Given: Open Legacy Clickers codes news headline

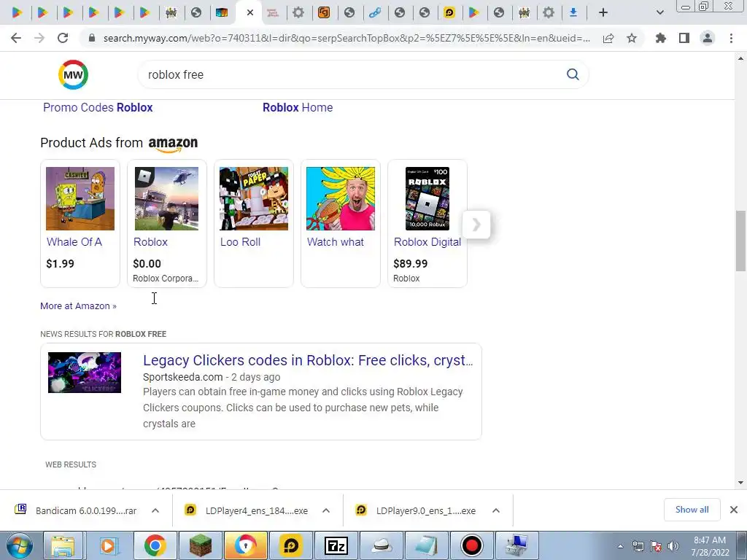Looking at the screenshot, I should click(x=308, y=360).
